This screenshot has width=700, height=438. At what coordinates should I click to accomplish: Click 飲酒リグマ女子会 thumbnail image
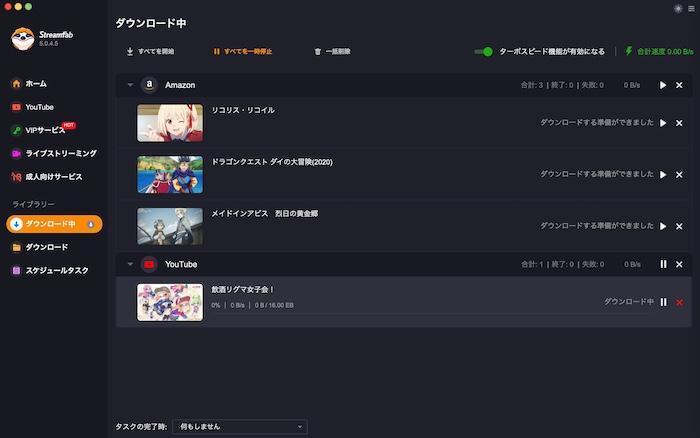click(x=170, y=302)
